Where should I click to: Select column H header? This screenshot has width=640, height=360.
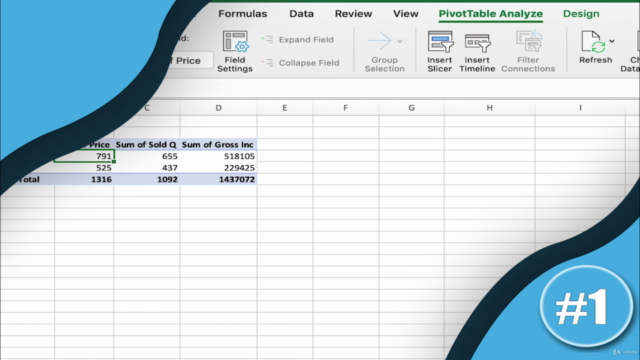pos(489,108)
